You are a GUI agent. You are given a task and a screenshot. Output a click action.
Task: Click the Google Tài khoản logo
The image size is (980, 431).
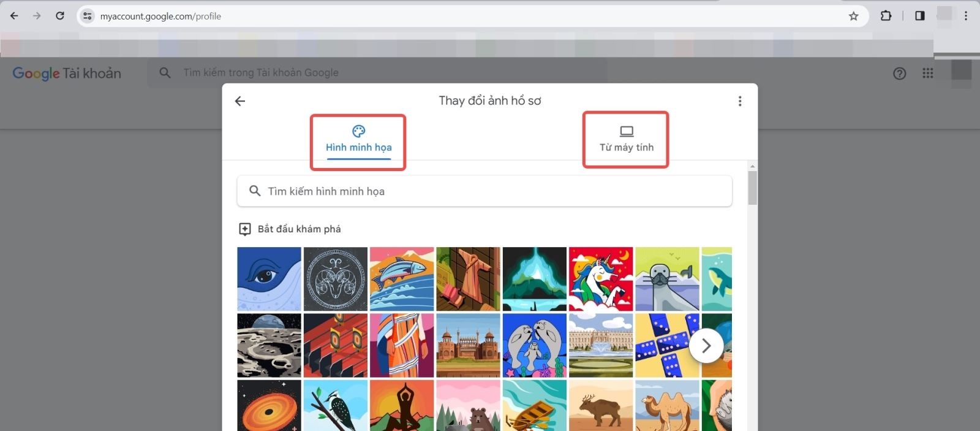click(67, 74)
